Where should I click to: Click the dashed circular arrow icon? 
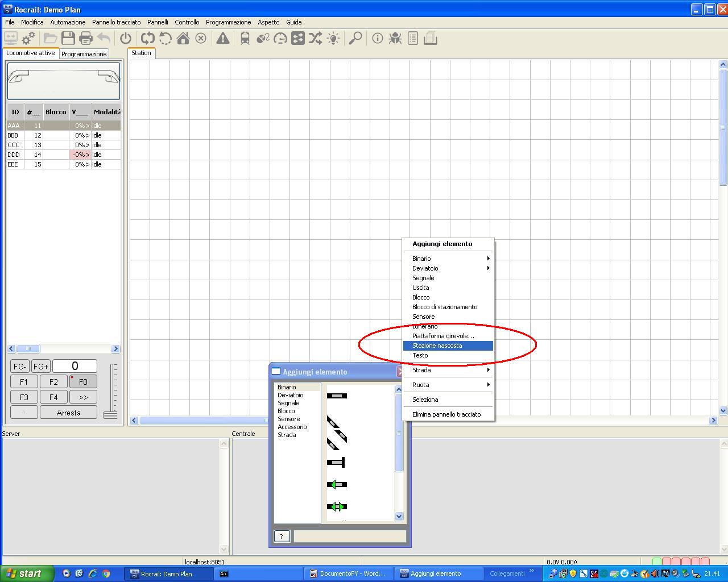tap(166, 38)
